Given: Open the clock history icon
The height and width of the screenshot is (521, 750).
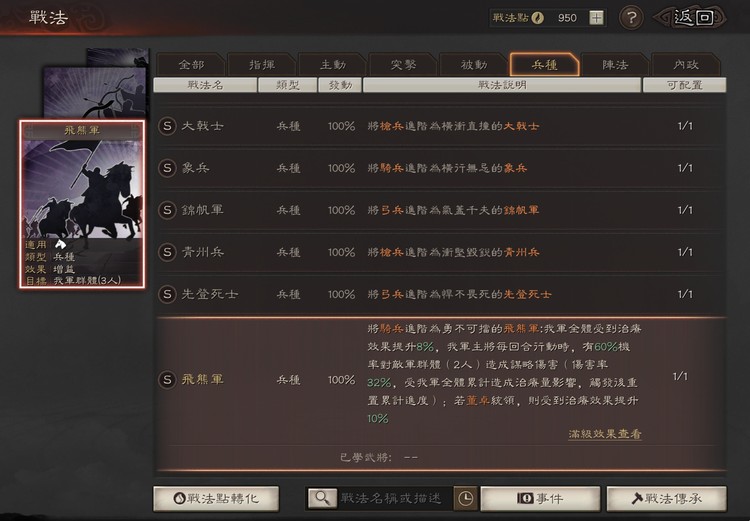Looking at the screenshot, I should coord(465,499).
